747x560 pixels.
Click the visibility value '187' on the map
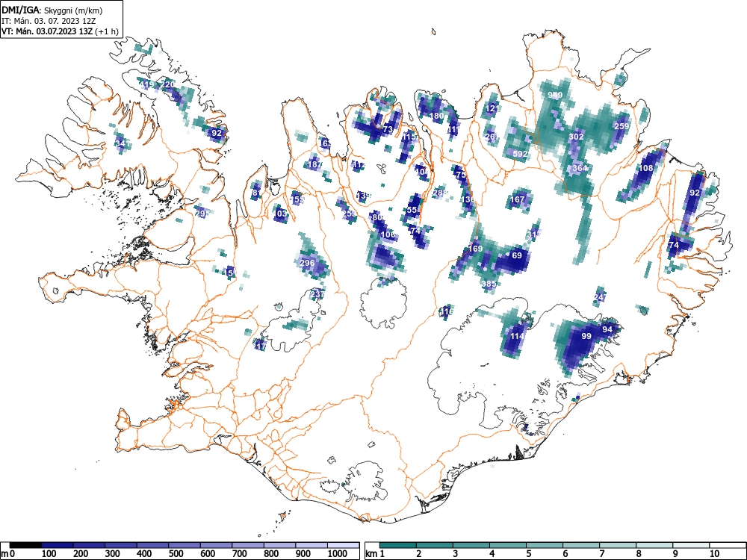314,164
